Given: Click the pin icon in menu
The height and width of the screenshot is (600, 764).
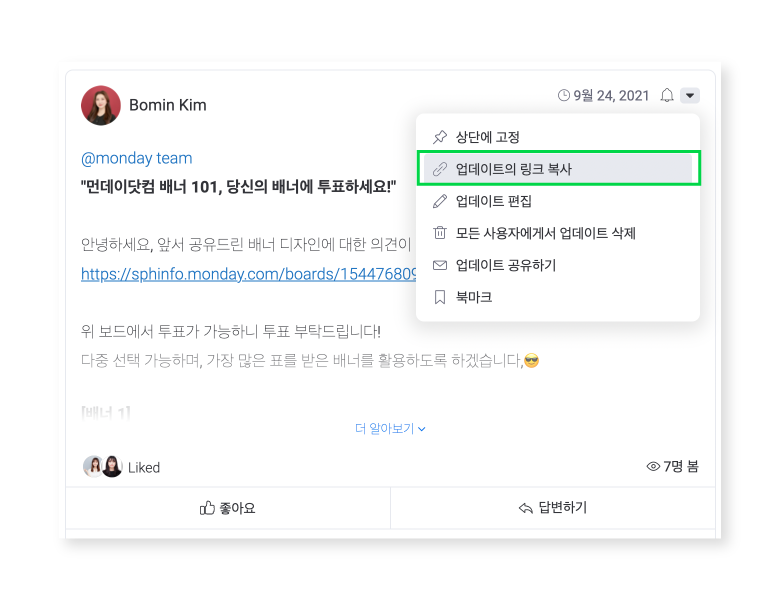Looking at the screenshot, I should tap(439, 137).
